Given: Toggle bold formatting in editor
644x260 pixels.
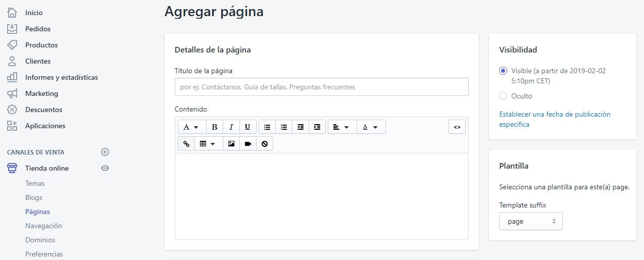Looking at the screenshot, I should tap(215, 127).
